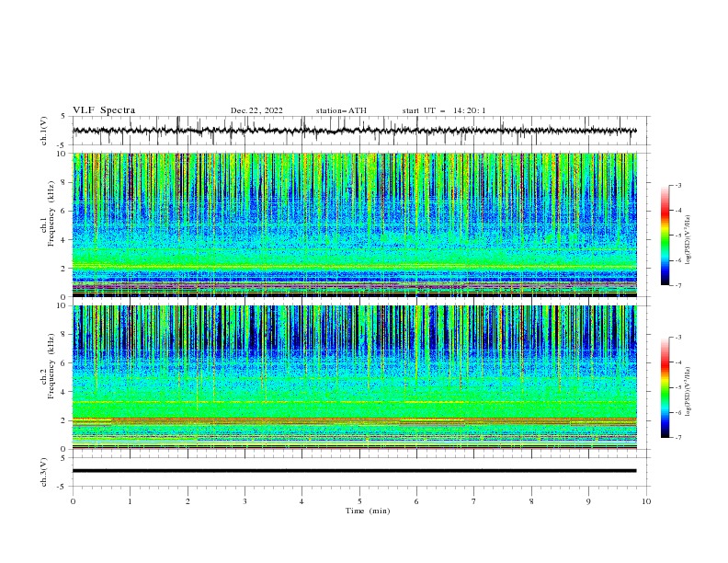This screenshot has width=728, height=563.
Task: Click the "VLF Spectra" plot title
Action: 104,110
